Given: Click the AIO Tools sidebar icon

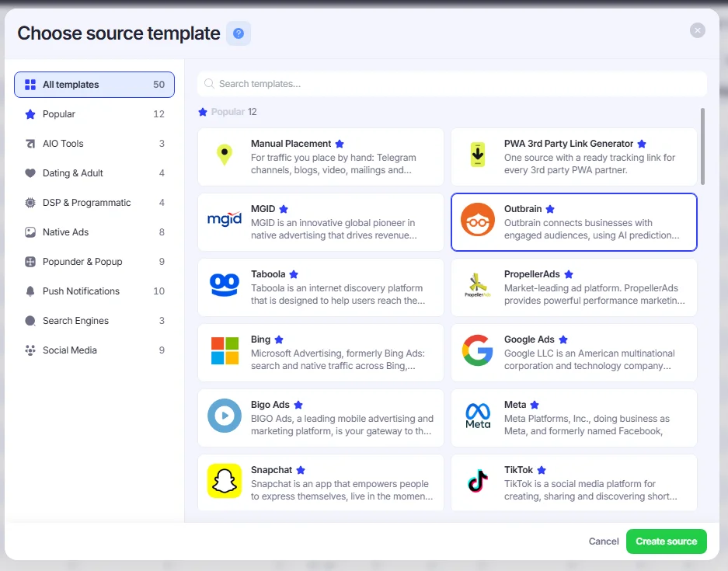Looking at the screenshot, I should (x=30, y=144).
